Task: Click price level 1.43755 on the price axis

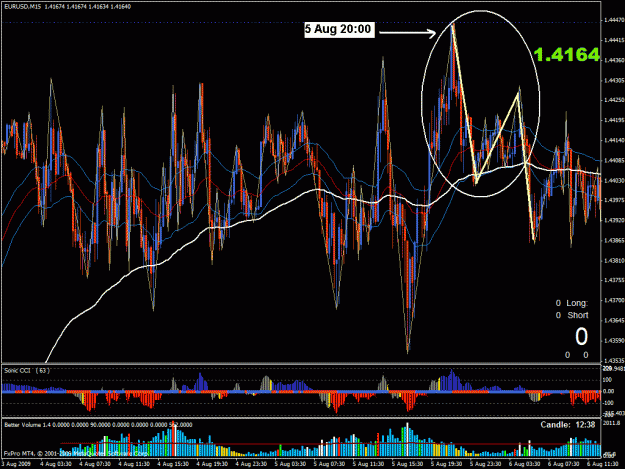Action: pyautogui.click(x=614, y=280)
